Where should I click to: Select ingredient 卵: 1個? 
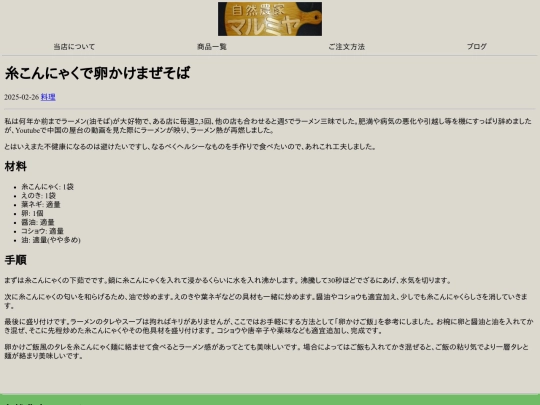pos(32,214)
